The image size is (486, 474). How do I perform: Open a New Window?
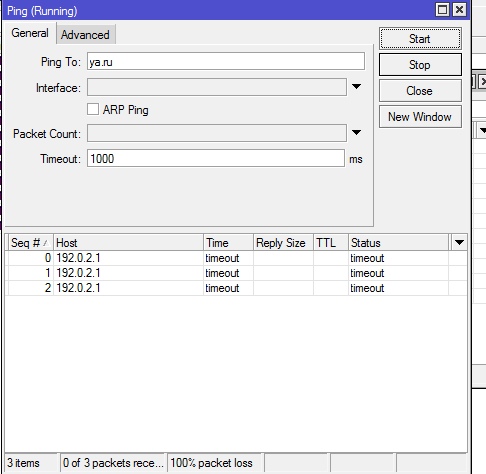pos(420,117)
